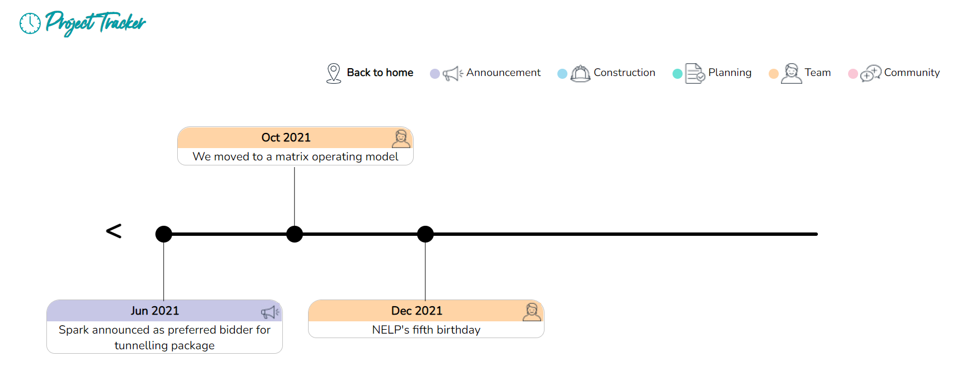The width and height of the screenshot is (980, 380).
Task: Click person icon on Oct 2021 card
Action: click(401, 139)
